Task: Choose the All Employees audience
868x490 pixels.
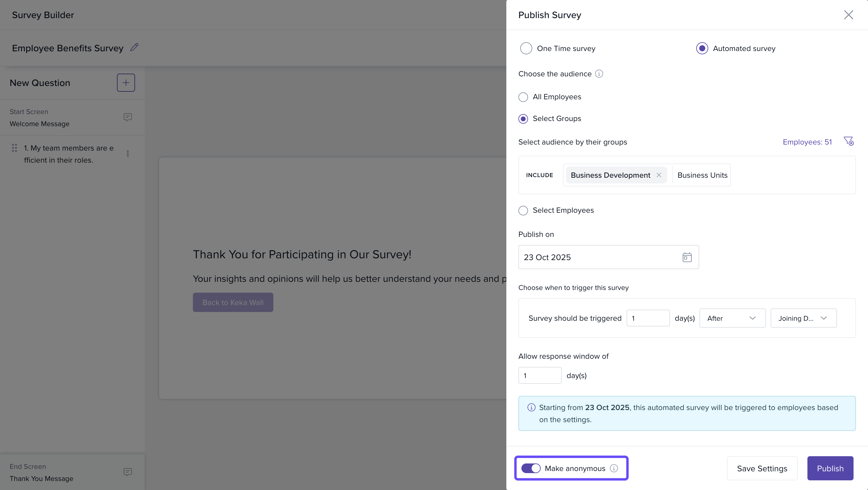Action: 523,97
